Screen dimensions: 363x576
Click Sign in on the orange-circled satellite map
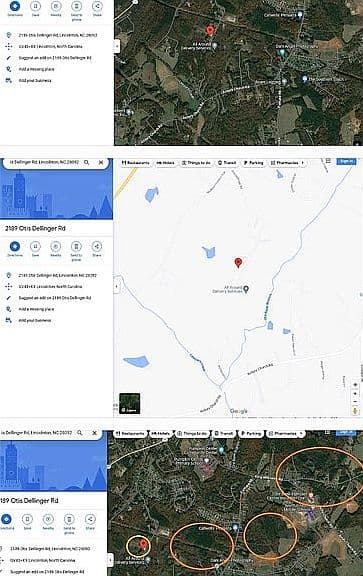346,432
